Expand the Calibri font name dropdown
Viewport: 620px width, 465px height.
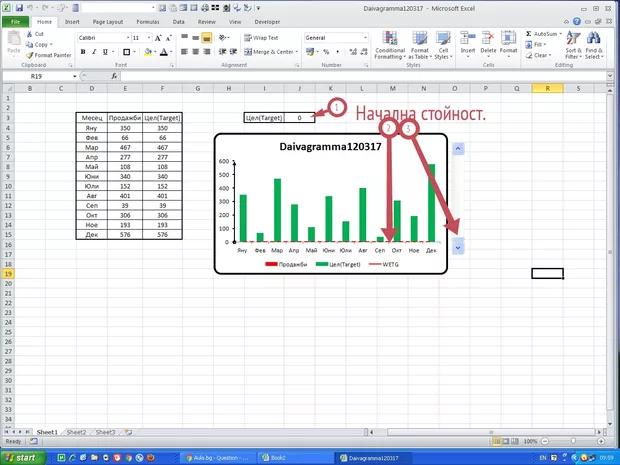[123, 37]
